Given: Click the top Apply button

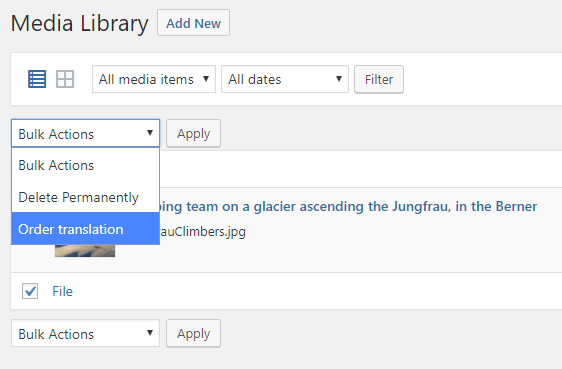Looking at the screenshot, I should (x=194, y=134).
